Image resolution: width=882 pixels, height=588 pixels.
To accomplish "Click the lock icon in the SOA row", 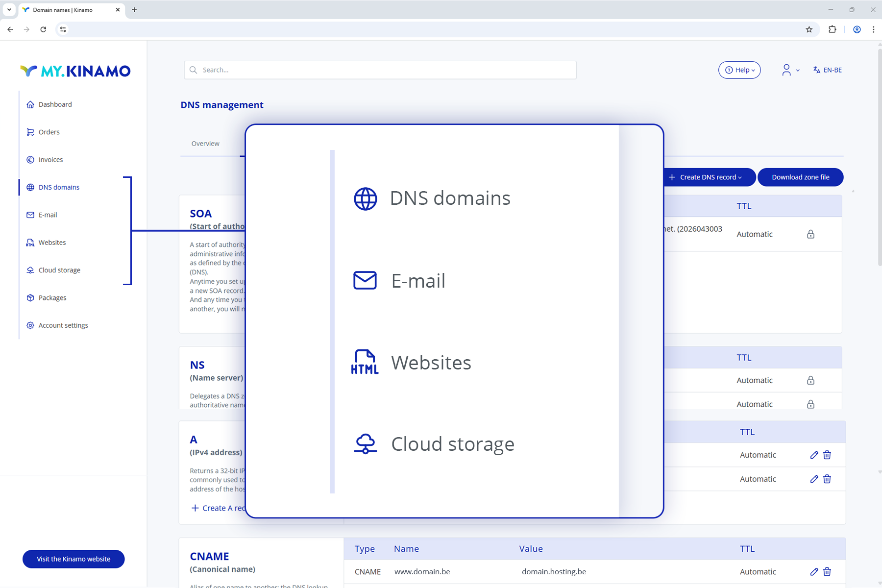I will point(811,234).
